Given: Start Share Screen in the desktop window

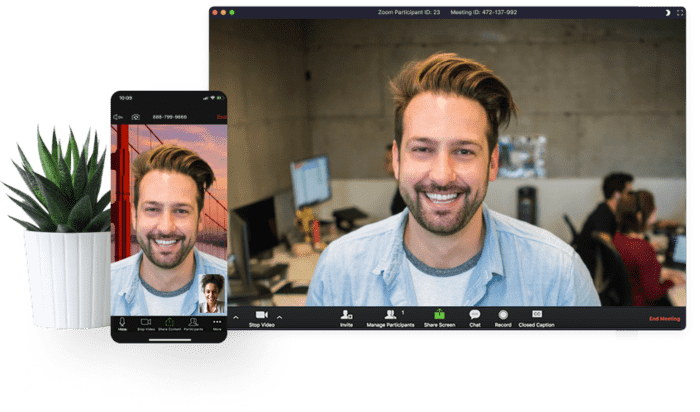Looking at the screenshot, I should pyautogui.click(x=439, y=319).
